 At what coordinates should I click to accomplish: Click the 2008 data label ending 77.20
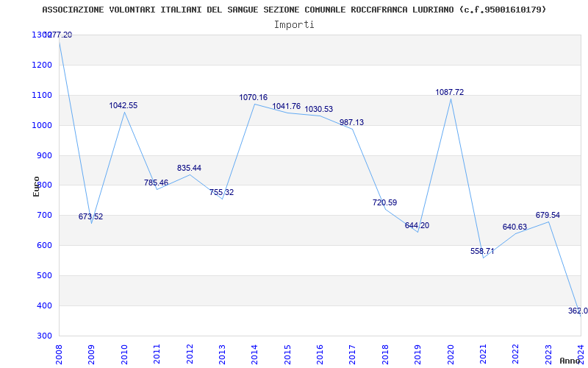[58, 35]
